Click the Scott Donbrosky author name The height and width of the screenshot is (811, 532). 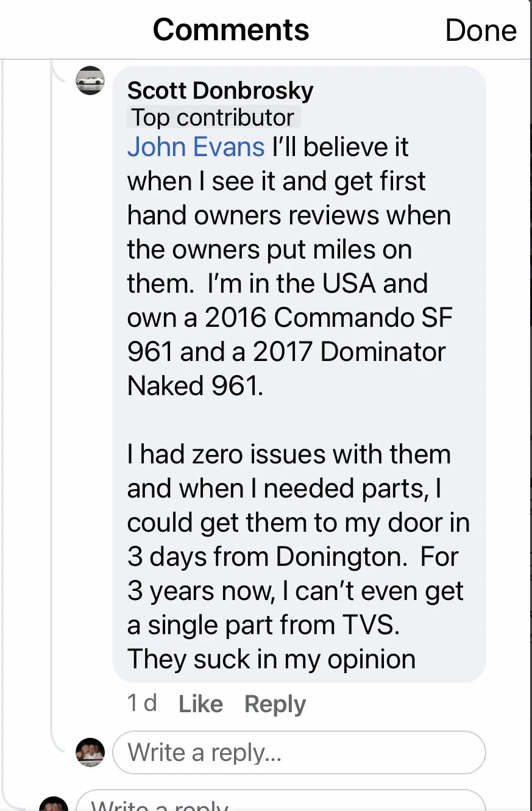click(220, 91)
